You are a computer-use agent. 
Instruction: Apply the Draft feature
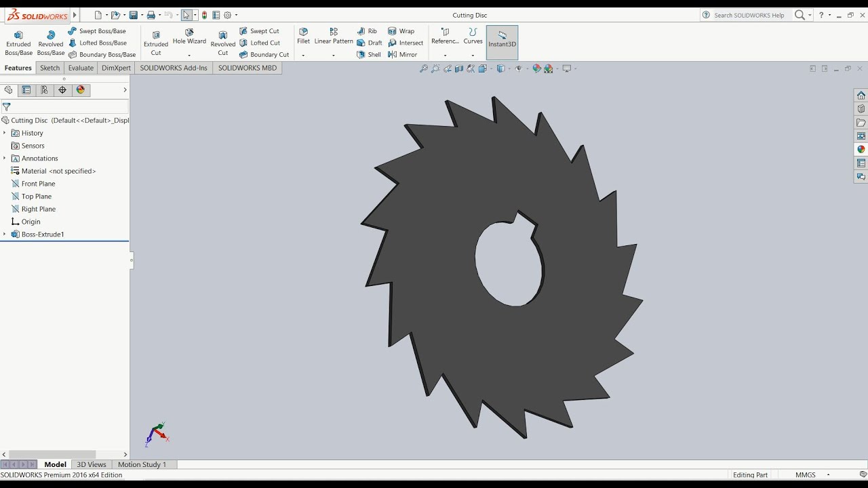(x=370, y=43)
